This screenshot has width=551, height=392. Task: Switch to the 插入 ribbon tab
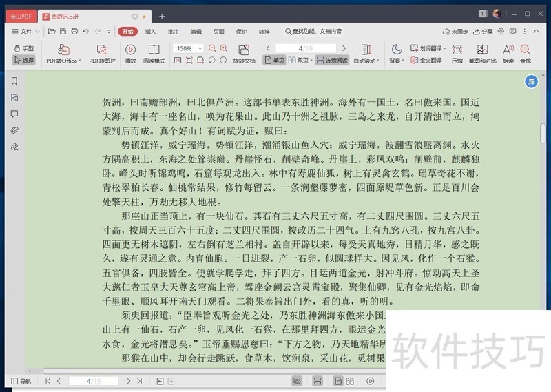(150, 31)
